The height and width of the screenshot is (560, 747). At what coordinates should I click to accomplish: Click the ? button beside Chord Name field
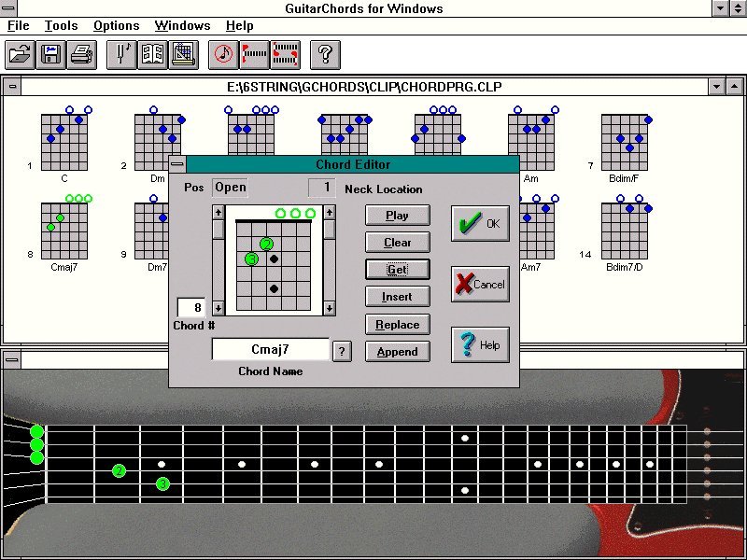[x=342, y=352]
